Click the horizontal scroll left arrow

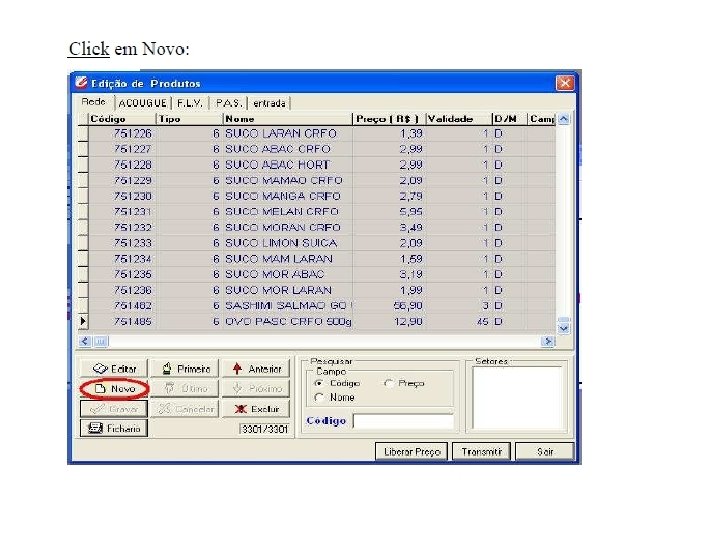(x=84, y=341)
